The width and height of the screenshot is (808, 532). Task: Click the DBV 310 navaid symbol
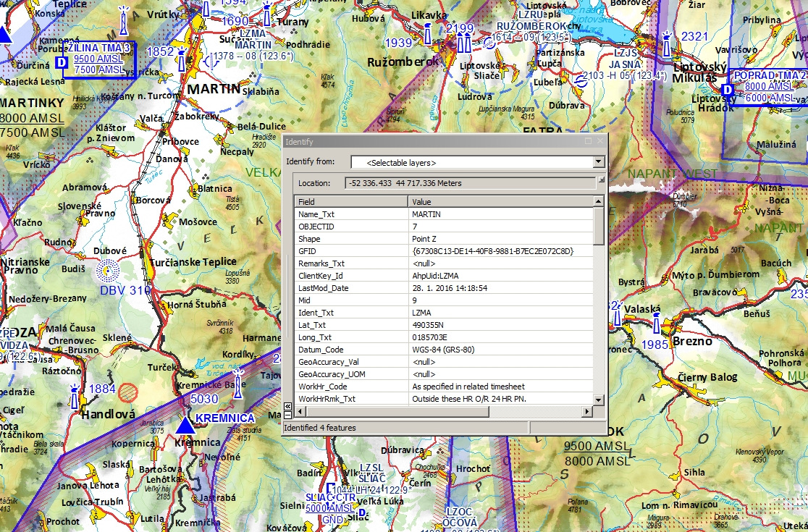coord(108,270)
